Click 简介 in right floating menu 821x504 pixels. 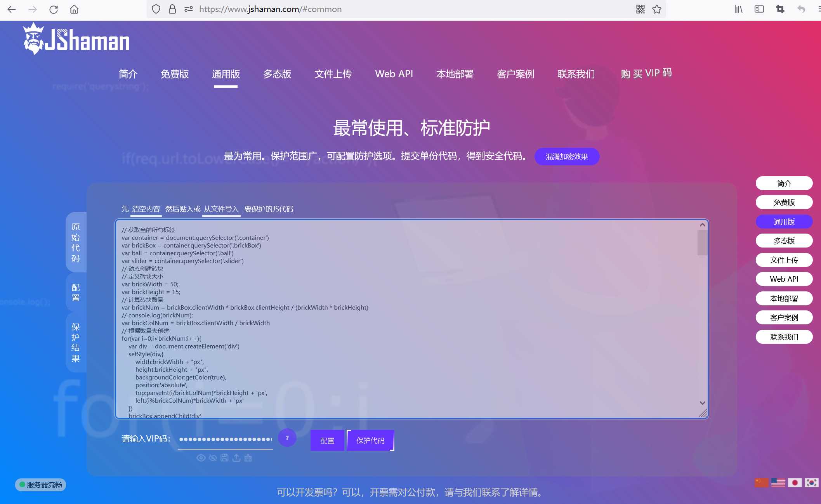(x=784, y=183)
